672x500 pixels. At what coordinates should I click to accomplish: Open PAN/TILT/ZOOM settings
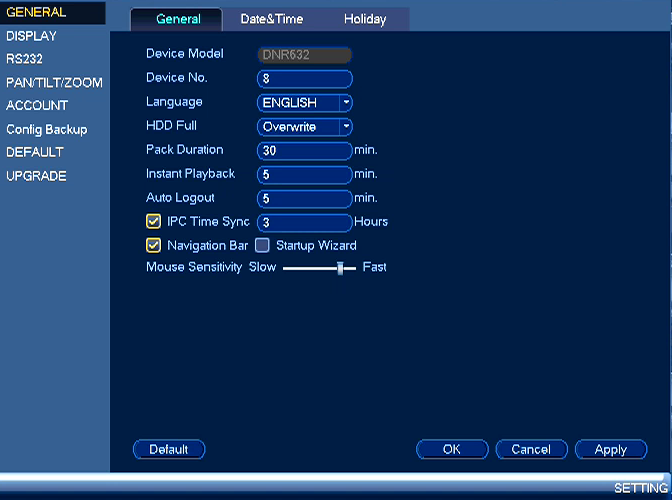pos(54,82)
